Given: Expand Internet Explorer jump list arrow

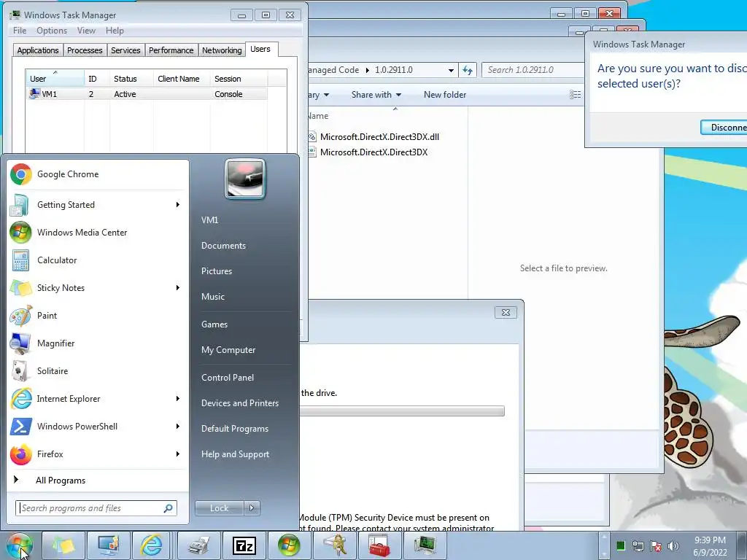Looking at the screenshot, I should pos(178,399).
